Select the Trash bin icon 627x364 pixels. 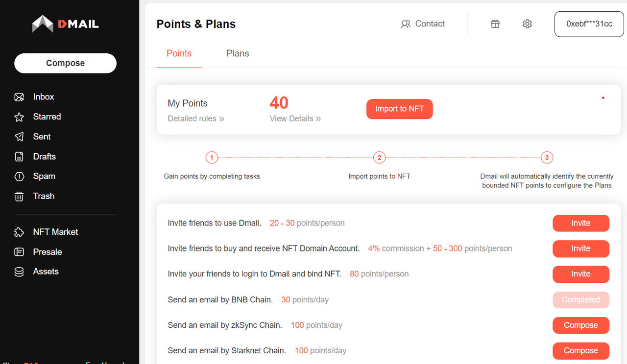pos(19,196)
